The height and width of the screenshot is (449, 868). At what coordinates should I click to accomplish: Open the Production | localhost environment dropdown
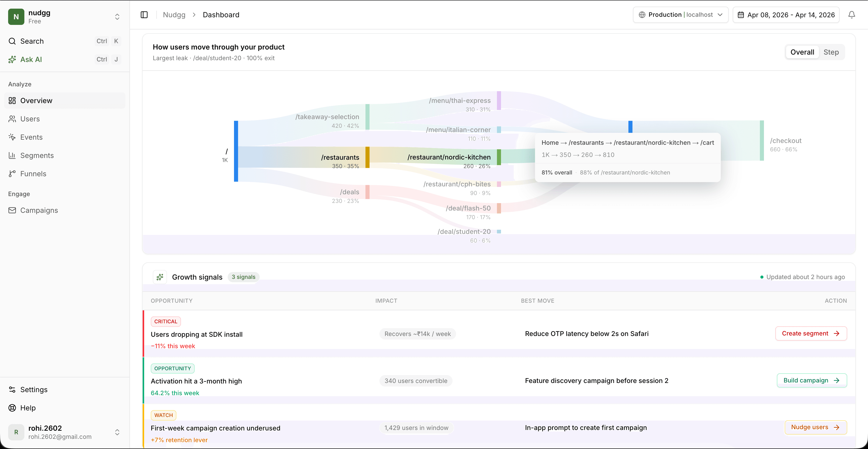click(681, 15)
